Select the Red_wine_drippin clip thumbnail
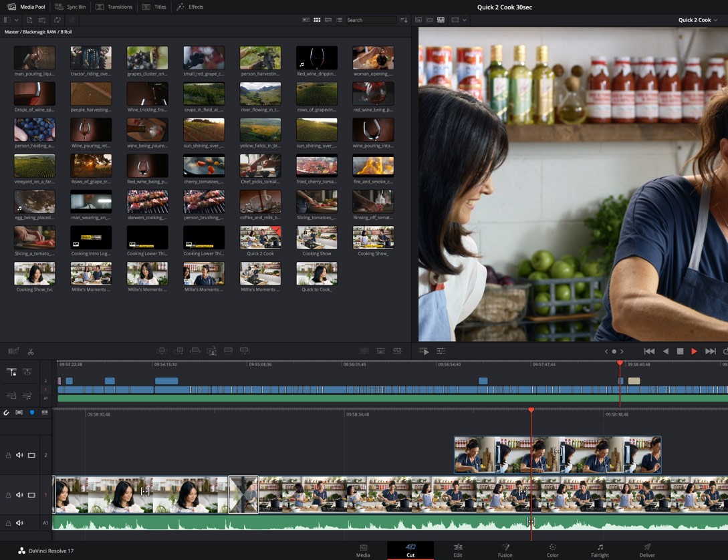Viewport: 728px width, 560px height. pos(317,59)
